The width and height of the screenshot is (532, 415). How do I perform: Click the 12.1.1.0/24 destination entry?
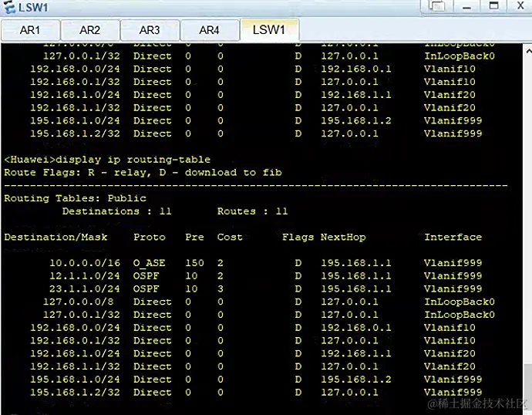(x=85, y=276)
